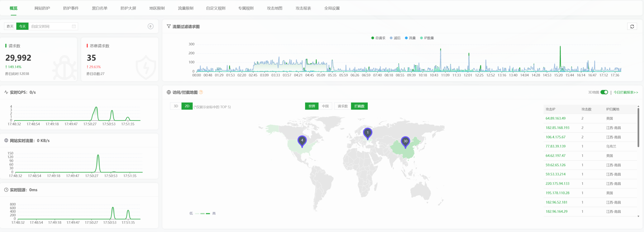
Task: Click the map pin labeled 4 over USA
Action: pos(302,141)
